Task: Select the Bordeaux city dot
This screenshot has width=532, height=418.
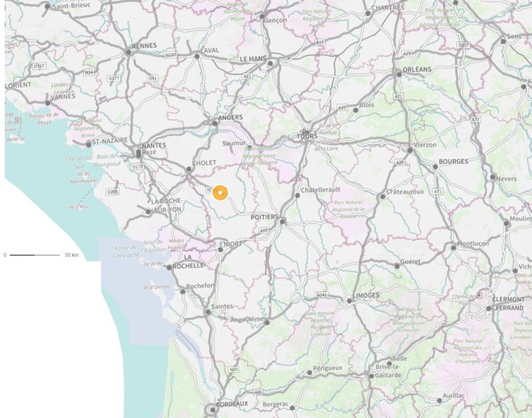Action: point(212,410)
